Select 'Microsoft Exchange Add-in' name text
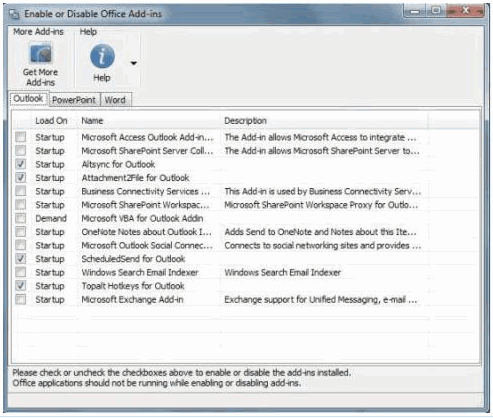The image size is (493, 418). [x=132, y=300]
